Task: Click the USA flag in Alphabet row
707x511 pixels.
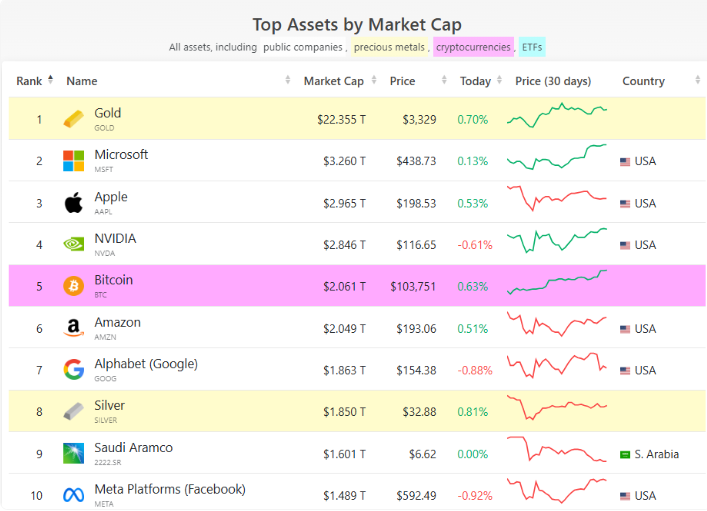Action: point(625,371)
